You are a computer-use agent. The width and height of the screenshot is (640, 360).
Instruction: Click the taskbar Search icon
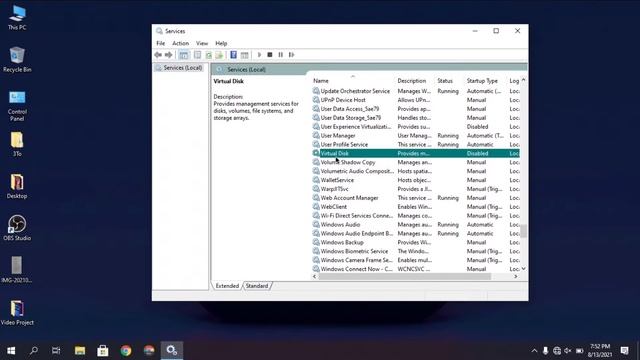click(34, 350)
